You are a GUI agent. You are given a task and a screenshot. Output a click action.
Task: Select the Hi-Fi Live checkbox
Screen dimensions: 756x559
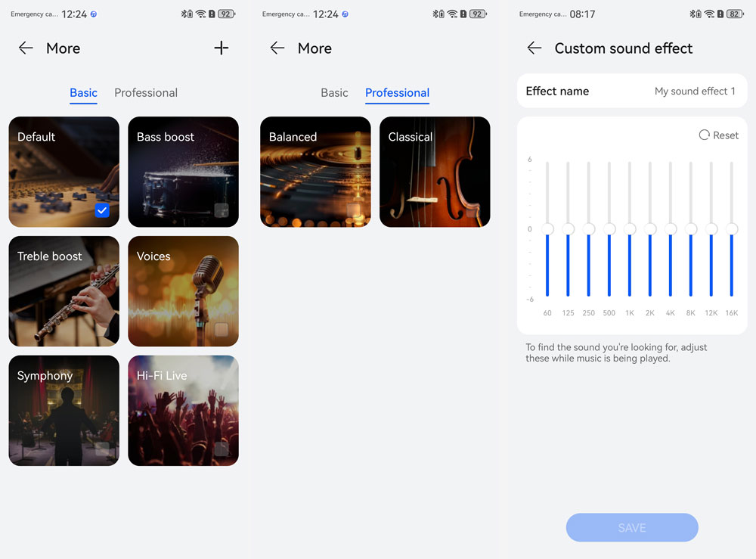point(222,449)
